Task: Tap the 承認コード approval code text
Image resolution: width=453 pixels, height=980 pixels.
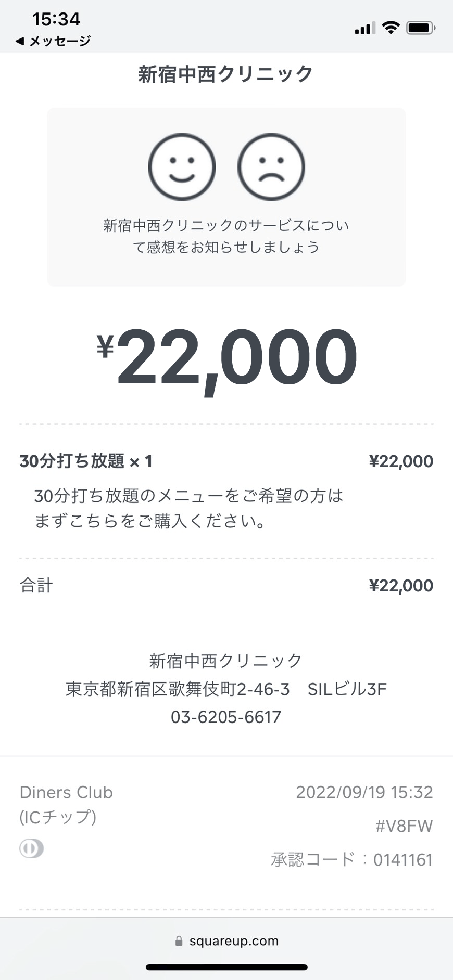Action: [352, 860]
